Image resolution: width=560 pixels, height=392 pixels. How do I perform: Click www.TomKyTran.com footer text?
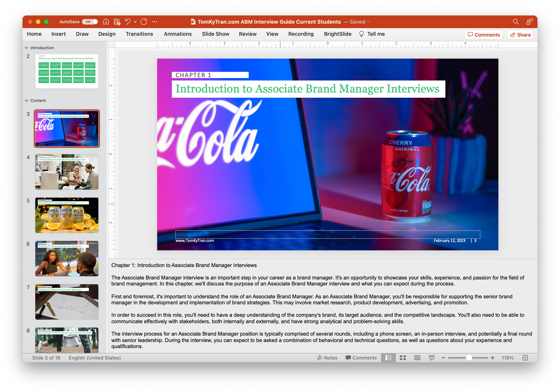[195, 241]
